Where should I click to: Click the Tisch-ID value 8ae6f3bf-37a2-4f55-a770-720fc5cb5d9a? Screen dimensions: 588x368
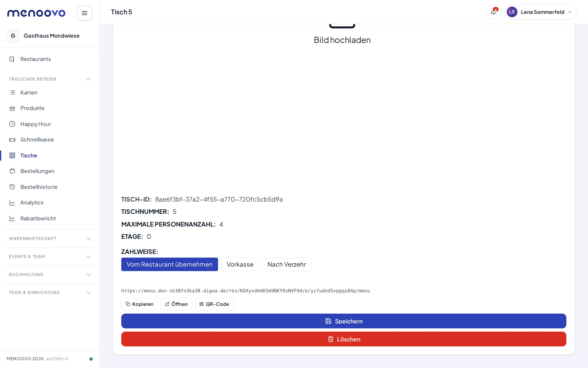point(219,199)
